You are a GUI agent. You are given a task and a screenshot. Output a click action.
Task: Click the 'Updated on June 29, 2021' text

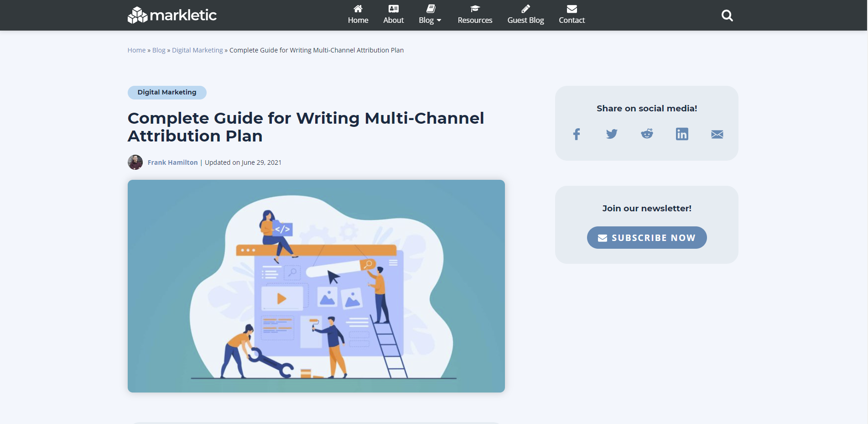[243, 162]
